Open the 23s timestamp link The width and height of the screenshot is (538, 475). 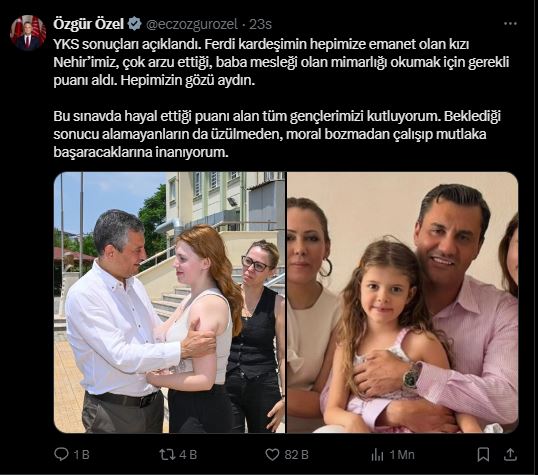(x=260, y=24)
